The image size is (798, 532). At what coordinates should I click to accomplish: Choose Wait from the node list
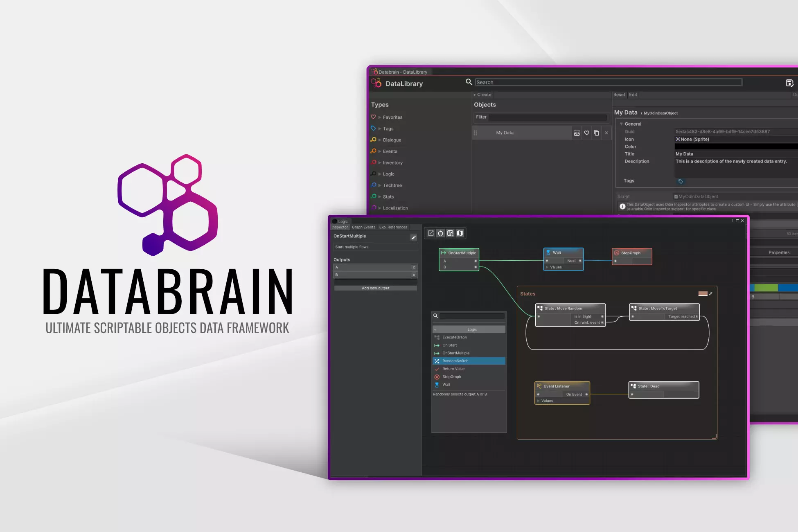pyautogui.click(x=469, y=385)
